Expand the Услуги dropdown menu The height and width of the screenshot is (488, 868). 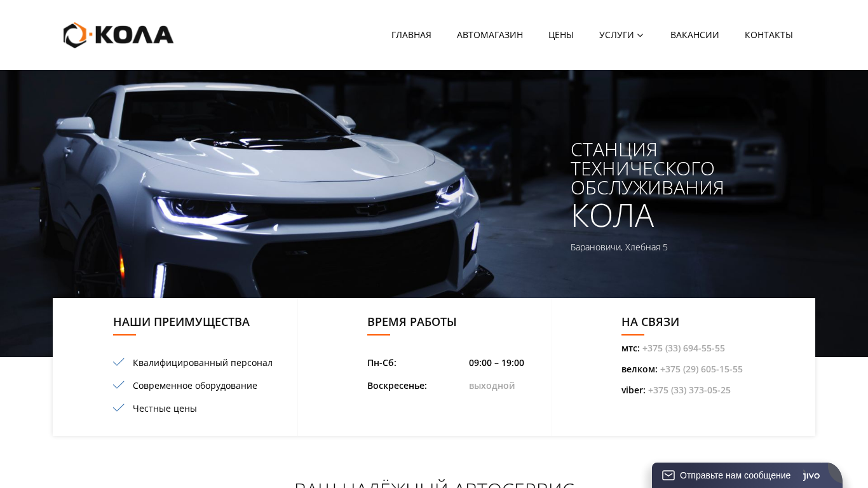click(621, 35)
